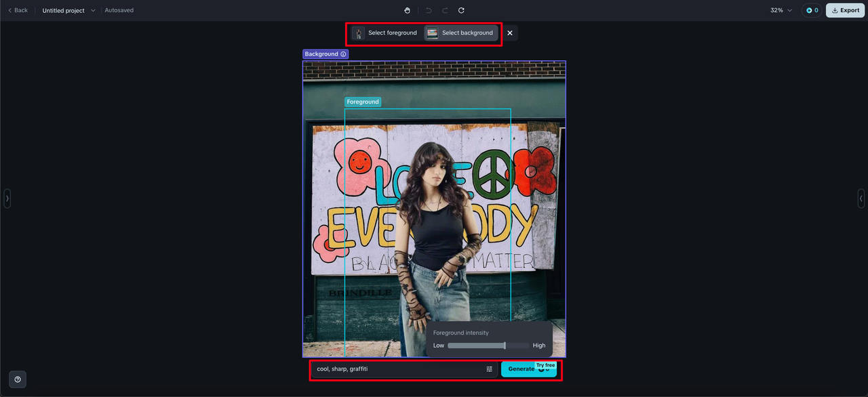
Task: Open the credits counter showing 0
Action: tap(812, 10)
